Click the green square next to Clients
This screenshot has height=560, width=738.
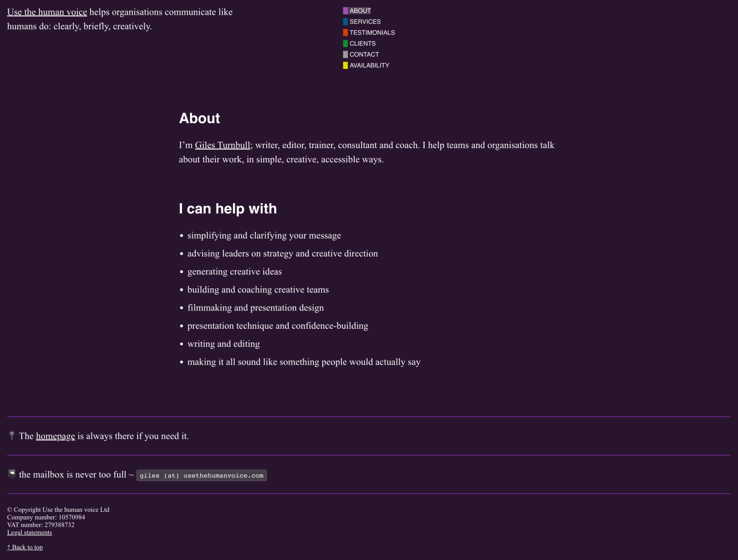point(345,43)
